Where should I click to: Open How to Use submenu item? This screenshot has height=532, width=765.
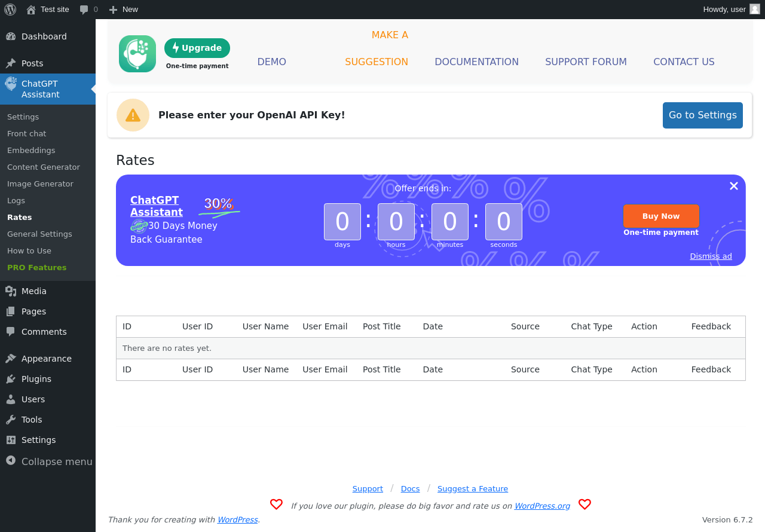[29, 251]
